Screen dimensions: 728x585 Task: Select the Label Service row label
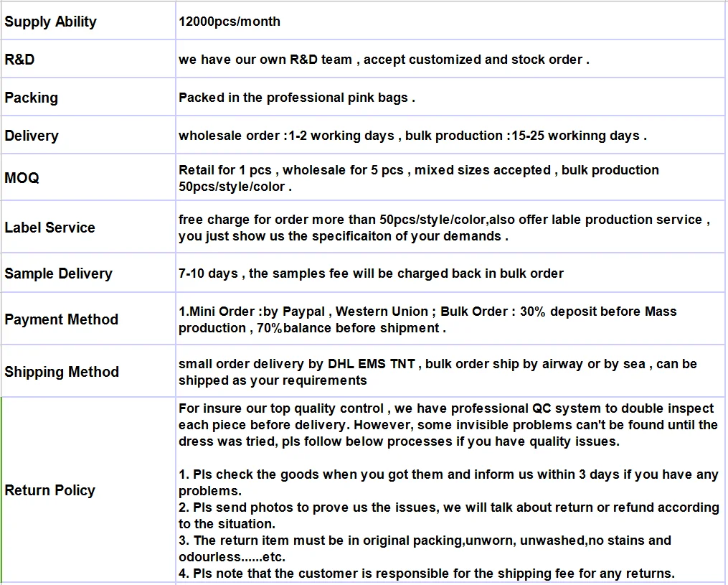[49, 228]
